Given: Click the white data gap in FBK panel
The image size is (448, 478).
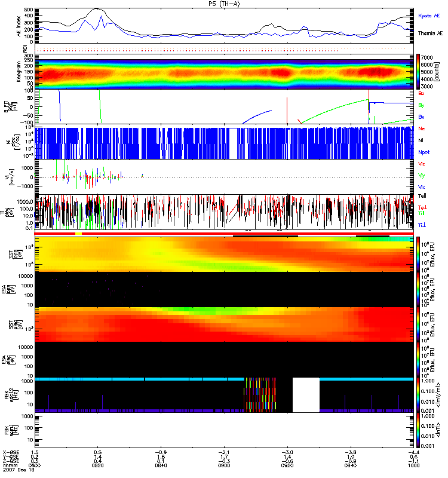Looking at the screenshot, I should 306,395.
